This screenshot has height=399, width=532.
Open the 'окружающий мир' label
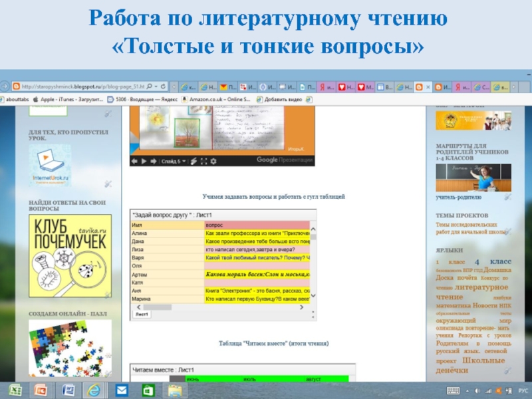pos(473,321)
